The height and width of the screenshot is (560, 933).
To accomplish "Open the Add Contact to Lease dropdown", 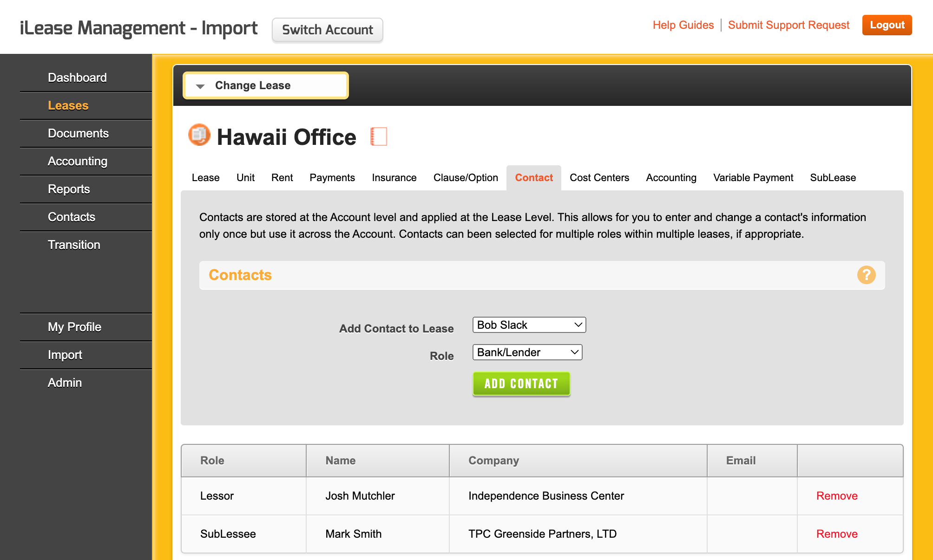I will pos(529,325).
